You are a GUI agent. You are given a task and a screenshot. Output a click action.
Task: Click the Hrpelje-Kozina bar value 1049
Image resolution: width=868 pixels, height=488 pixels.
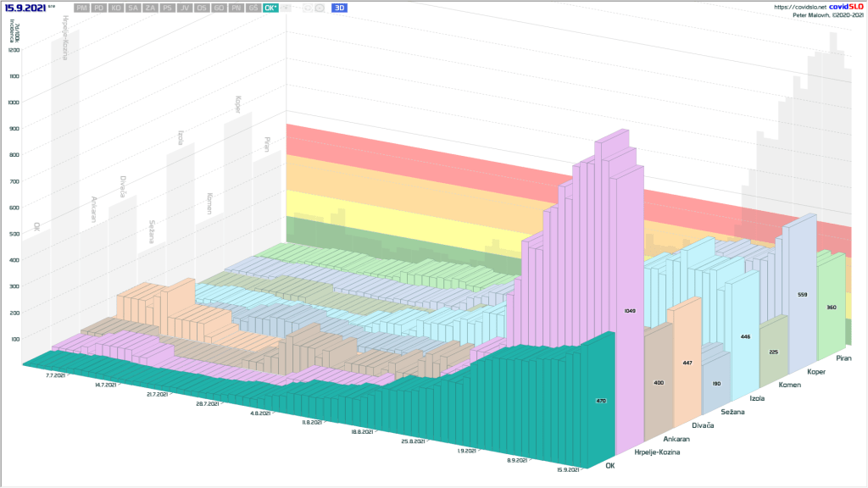coord(629,311)
